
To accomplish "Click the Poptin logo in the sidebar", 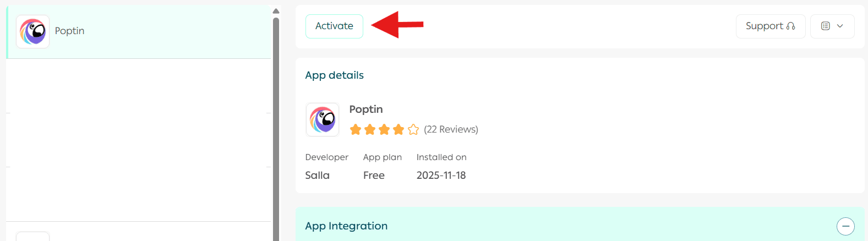I will [x=33, y=31].
